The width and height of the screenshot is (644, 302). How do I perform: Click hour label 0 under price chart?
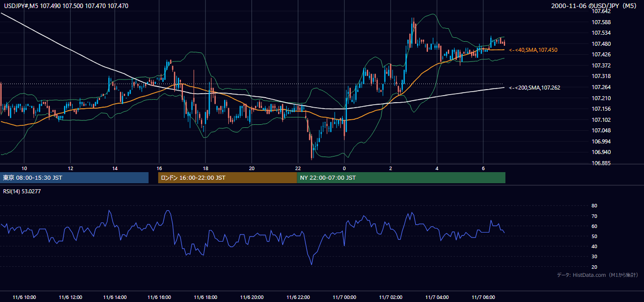[344, 168]
